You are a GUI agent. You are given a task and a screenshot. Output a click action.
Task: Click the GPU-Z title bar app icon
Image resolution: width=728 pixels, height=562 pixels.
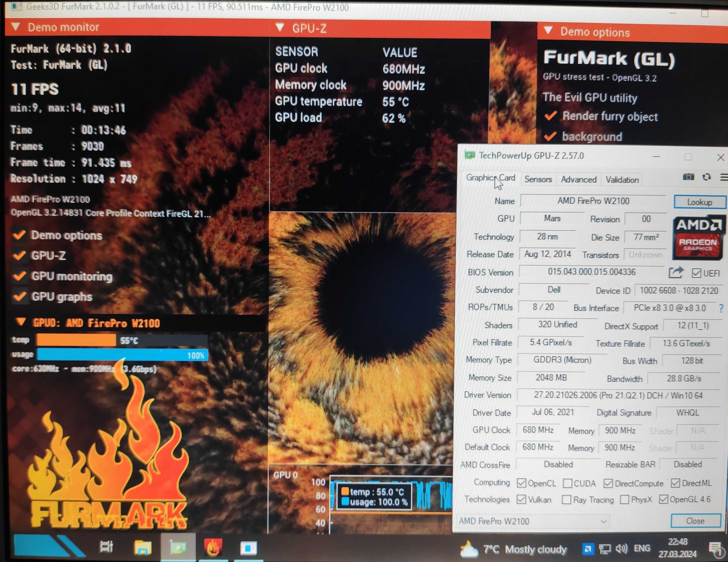coord(470,155)
